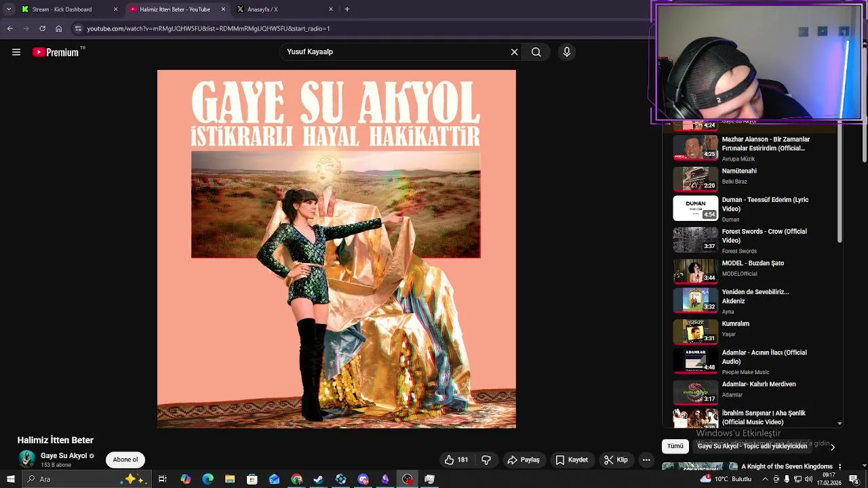
Task: Share the video via Paylaş button
Action: (524, 460)
